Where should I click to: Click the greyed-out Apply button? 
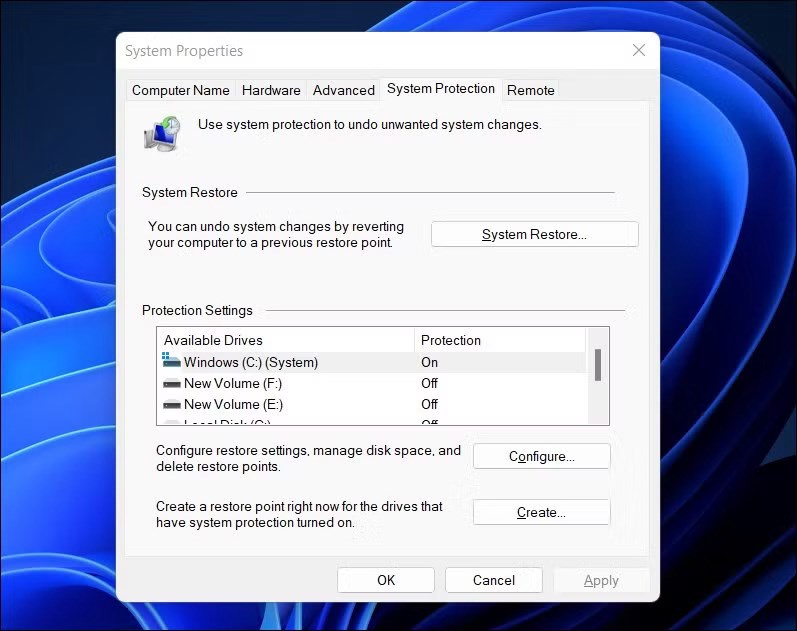click(x=601, y=580)
